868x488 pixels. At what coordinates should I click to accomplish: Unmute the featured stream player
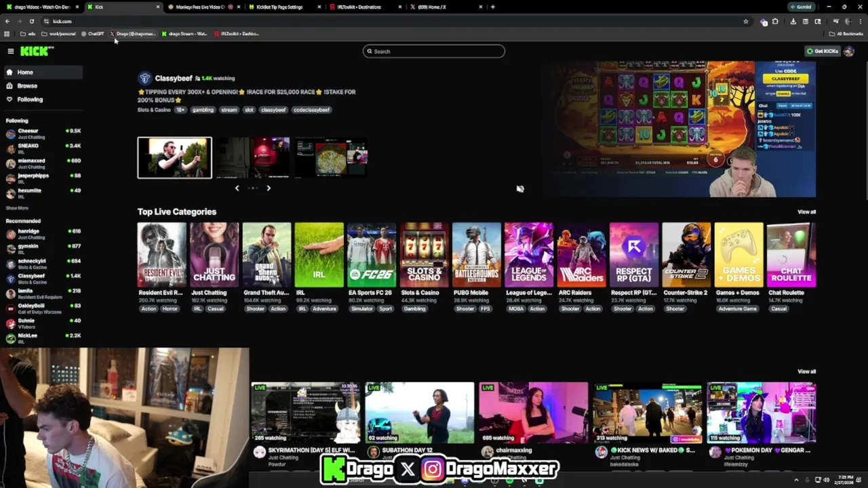(520, 189)
